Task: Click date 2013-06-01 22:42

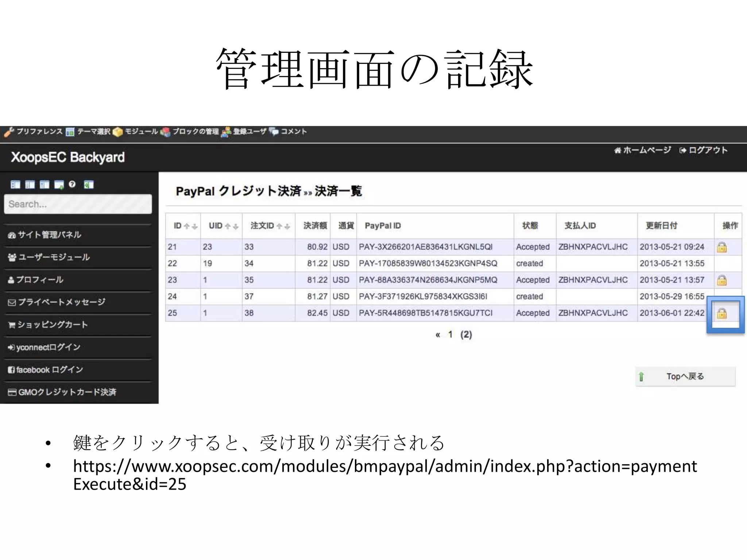Action: (672, 313)
